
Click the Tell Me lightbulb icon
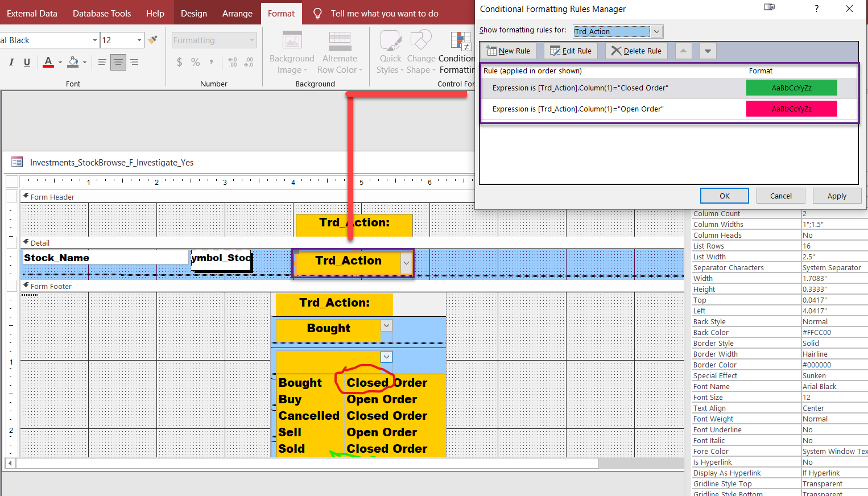tap(318, 13)
